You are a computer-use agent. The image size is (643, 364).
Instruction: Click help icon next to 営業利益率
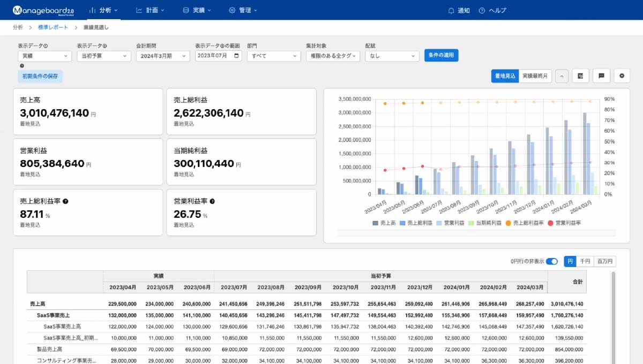click(x=212, y=201)
